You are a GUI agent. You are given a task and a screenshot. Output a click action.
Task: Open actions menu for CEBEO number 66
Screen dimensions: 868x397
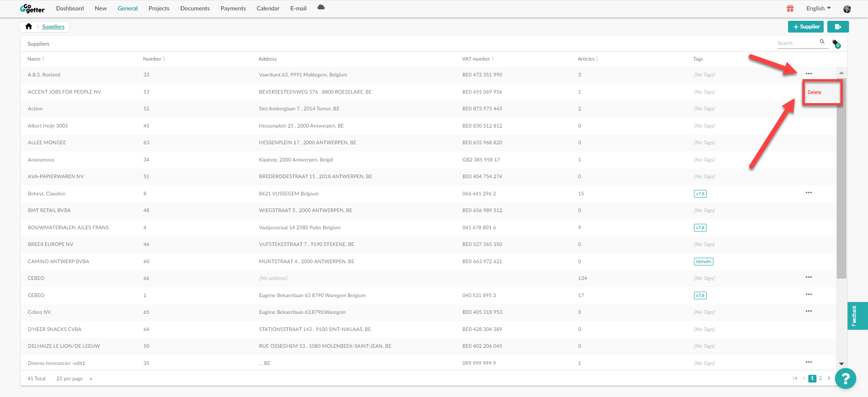point(809,277)
